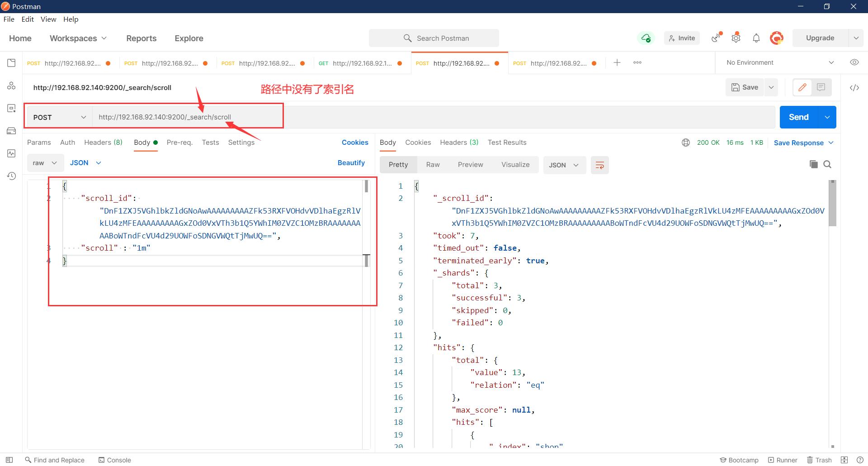
Task: Open the raw body type dropdown
Action: tap(44, 163)
